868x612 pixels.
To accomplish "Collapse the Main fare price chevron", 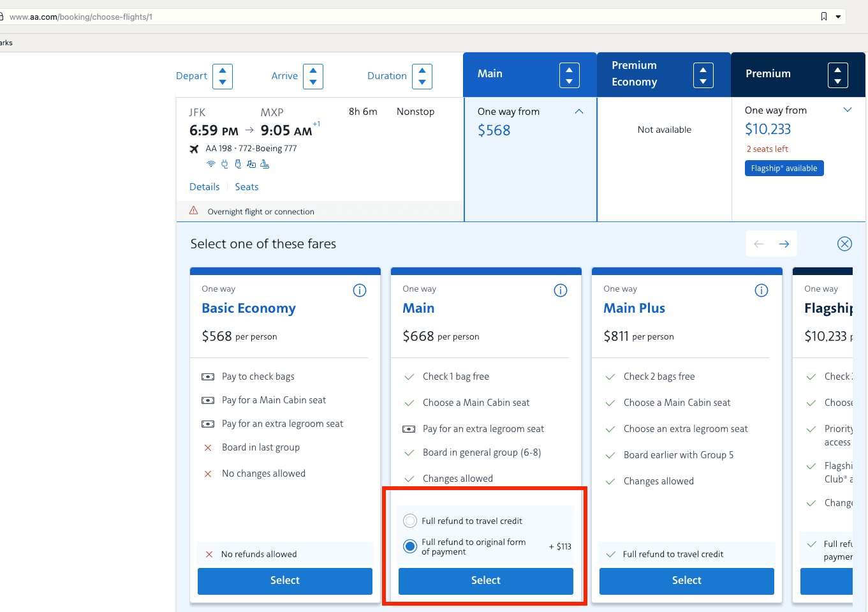I will pyautogui.click(x=579, y=112).
